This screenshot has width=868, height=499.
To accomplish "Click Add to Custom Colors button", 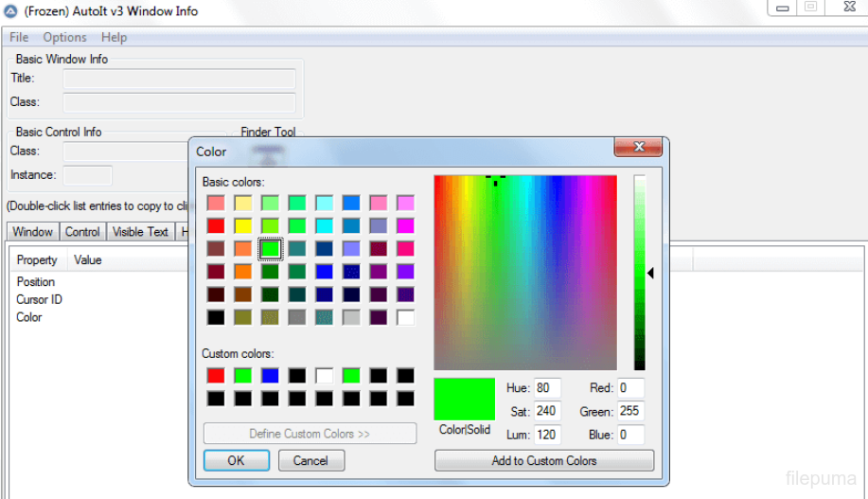I will point(544,460).
